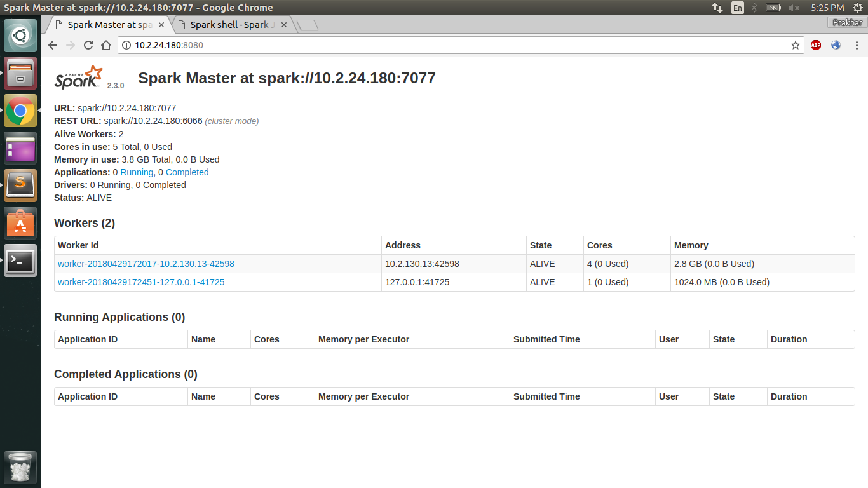Reload the Spark Master page
The height and width of the screenshot is (488, 868).
[88, 45]
